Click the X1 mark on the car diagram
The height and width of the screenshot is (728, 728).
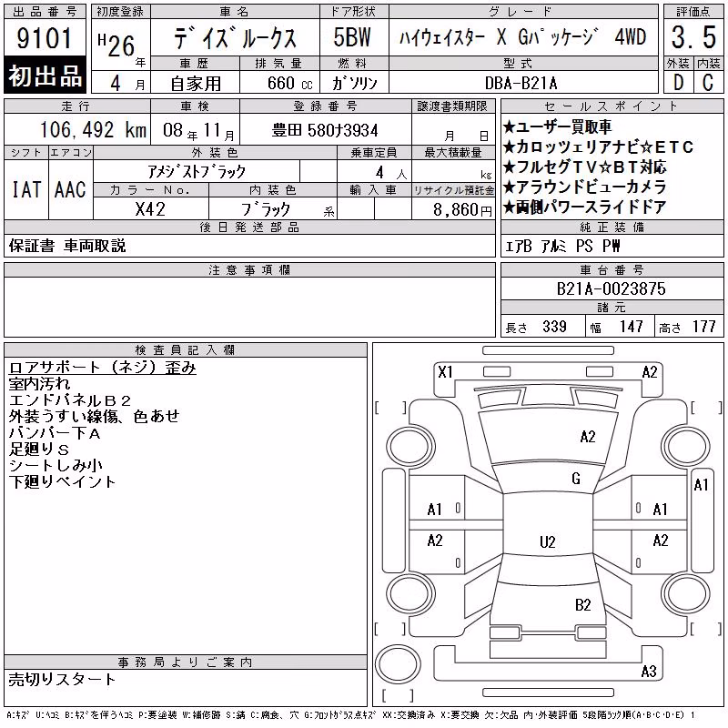pos(445,372)
